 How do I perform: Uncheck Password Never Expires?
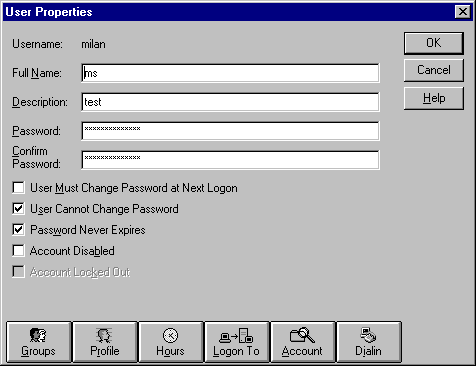pyautogui.click(x=18, y=230)
